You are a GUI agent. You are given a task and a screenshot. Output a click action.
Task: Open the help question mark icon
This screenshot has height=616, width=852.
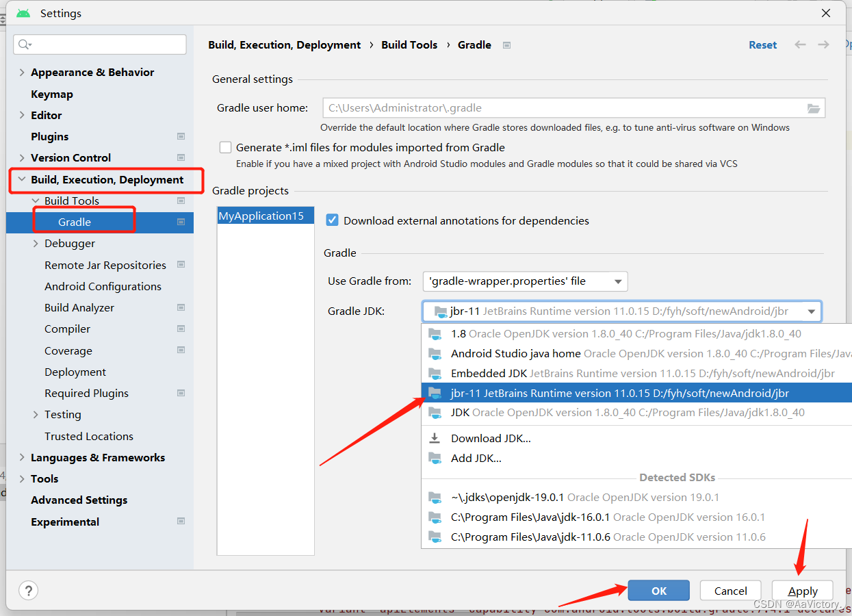coord(27,590)
